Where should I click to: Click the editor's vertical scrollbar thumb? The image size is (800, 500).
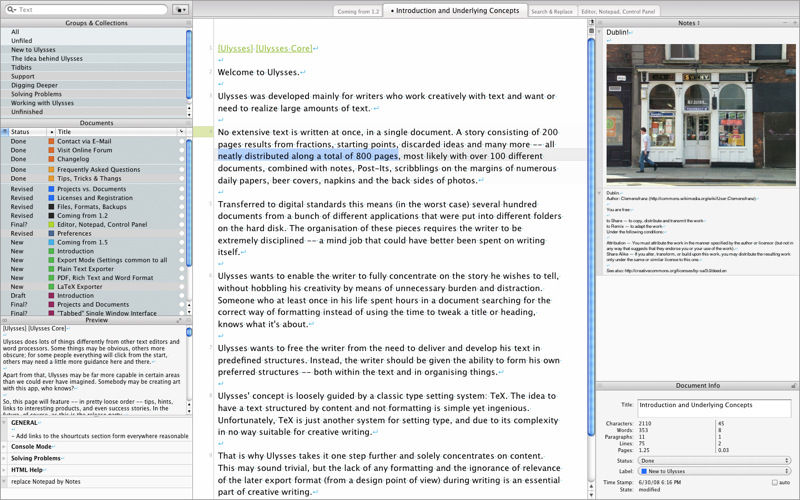click(591, 237)
